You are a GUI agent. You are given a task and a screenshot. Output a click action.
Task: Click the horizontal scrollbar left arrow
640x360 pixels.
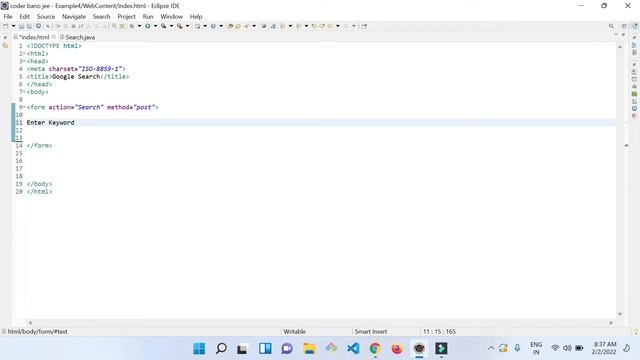point(30,323)
